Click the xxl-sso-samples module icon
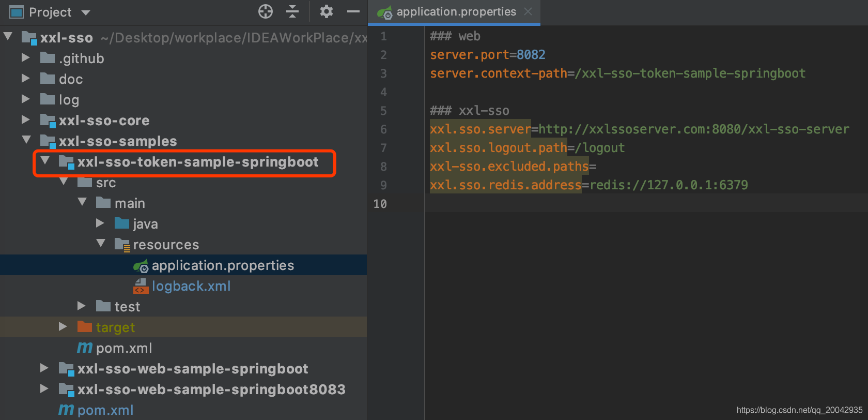Image resolution: width=868 pixels, height=420 pixels. coord(48,141)
